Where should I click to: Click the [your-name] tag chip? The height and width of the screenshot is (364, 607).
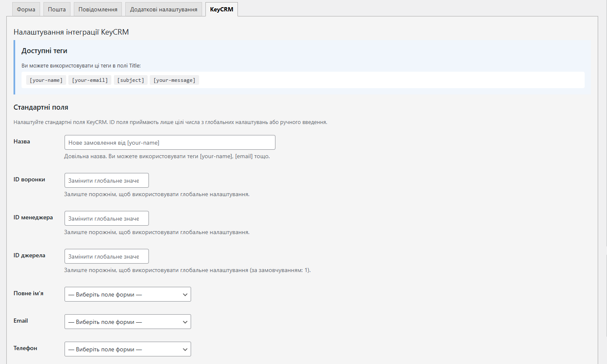point(46,80)
